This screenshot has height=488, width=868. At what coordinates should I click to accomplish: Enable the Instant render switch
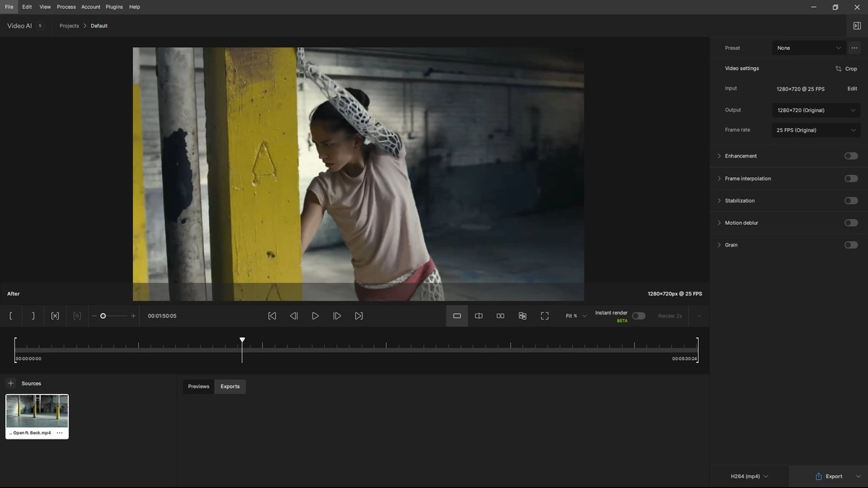tap(639, 316)
